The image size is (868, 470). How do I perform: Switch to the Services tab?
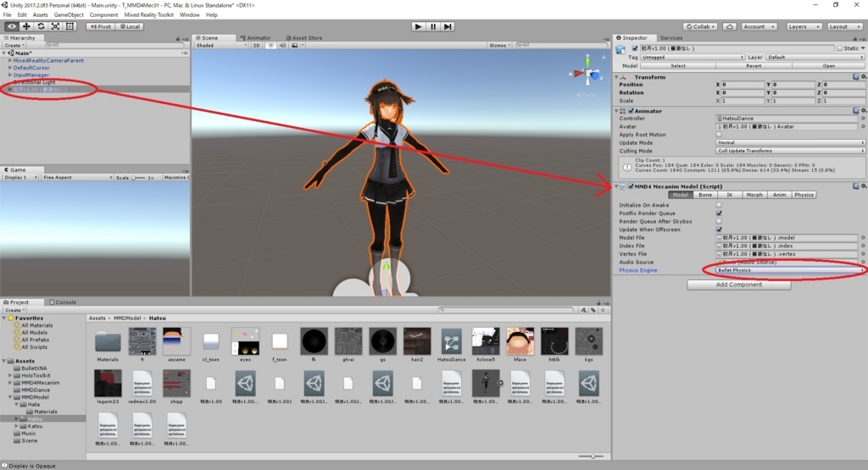click(671, 37)
